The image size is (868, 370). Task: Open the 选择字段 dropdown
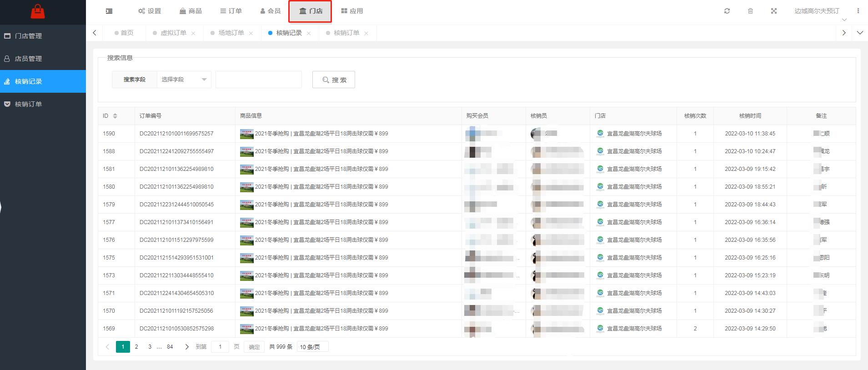[184, 80]
